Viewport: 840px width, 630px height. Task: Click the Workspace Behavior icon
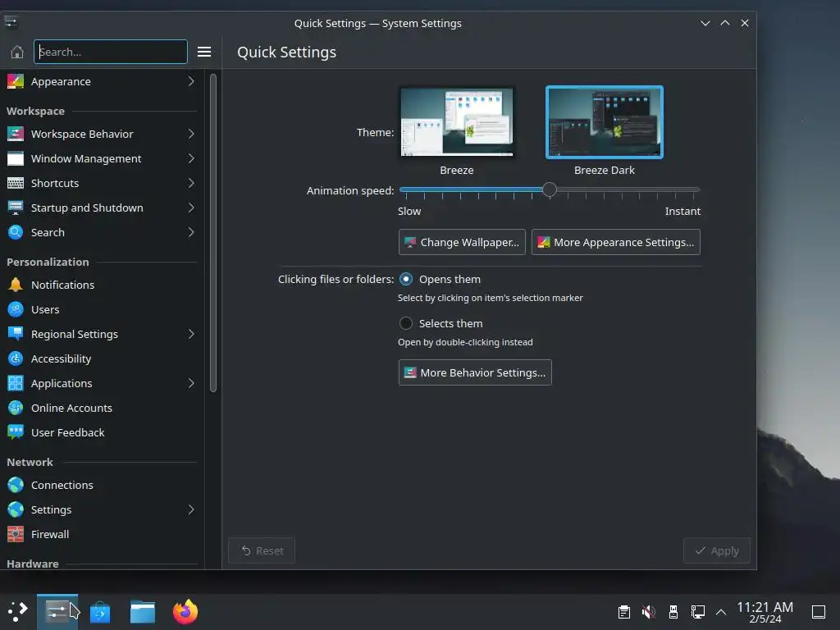pos(16,134)
